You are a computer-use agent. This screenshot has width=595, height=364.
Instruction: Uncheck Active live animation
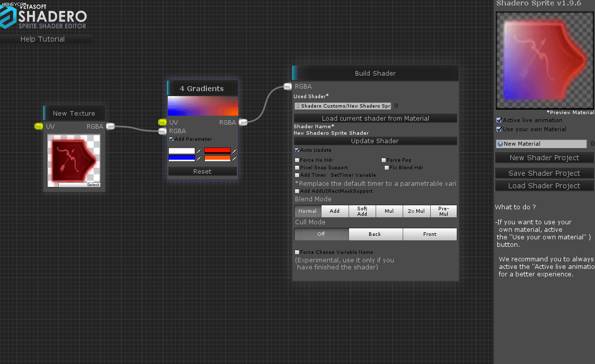[x=499, y=120]
